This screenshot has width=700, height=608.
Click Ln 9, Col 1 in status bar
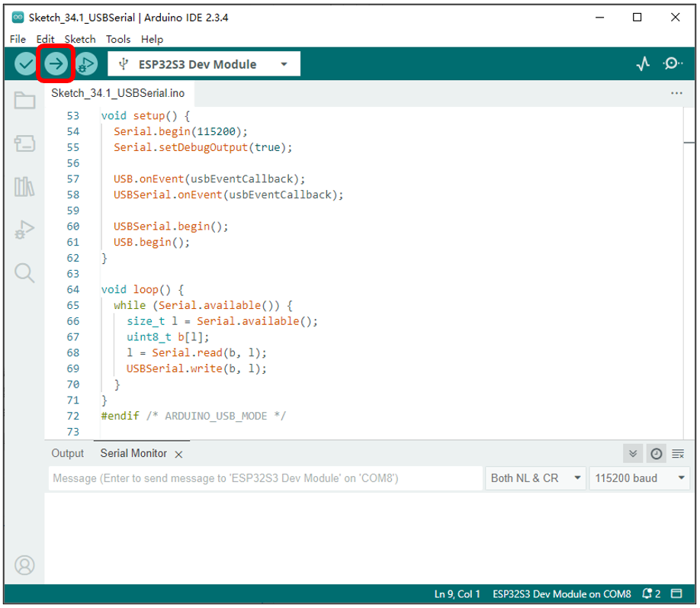click(x=458, y=594)
